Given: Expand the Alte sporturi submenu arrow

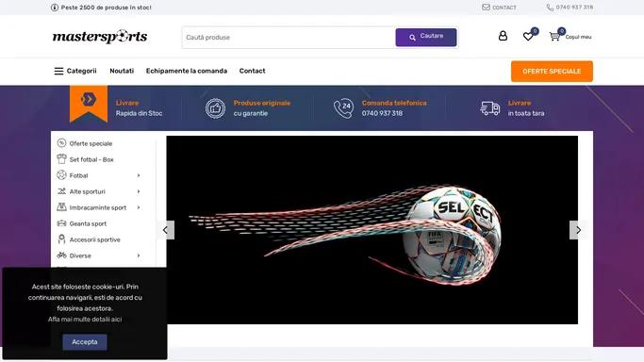Looking at the screenshot, I should pos(139,191).
